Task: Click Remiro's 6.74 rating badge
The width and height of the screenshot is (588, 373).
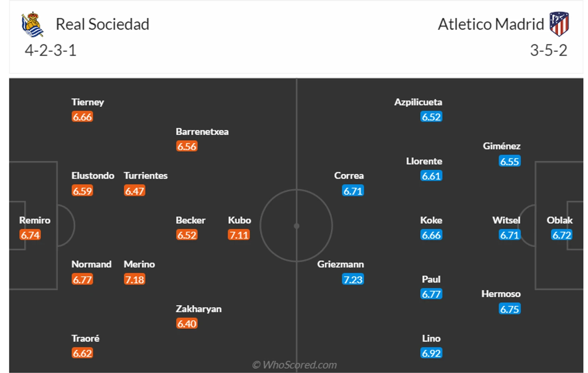Action: (30, 235)
